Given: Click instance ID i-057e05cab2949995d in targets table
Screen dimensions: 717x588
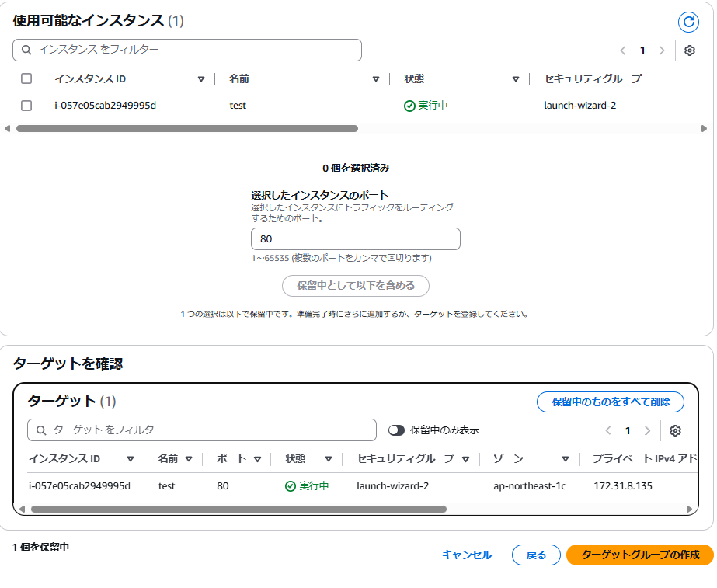Looking at the screenshot, I should [79, 486].
